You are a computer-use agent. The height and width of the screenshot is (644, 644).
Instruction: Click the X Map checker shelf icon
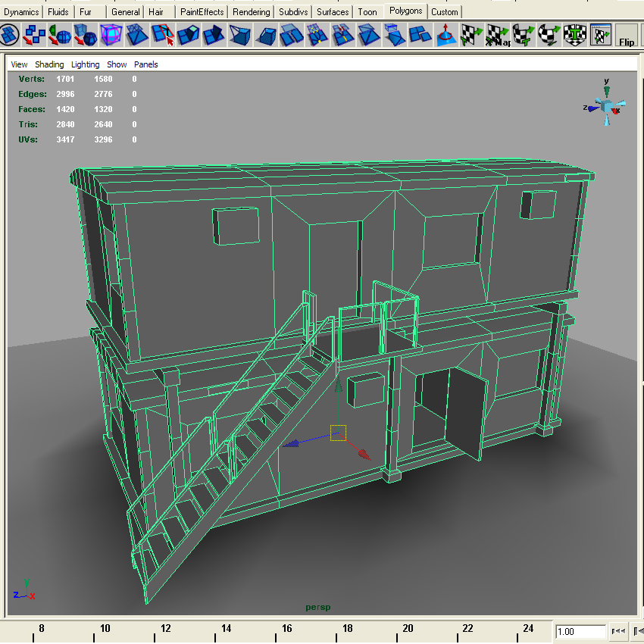(496, 35)
